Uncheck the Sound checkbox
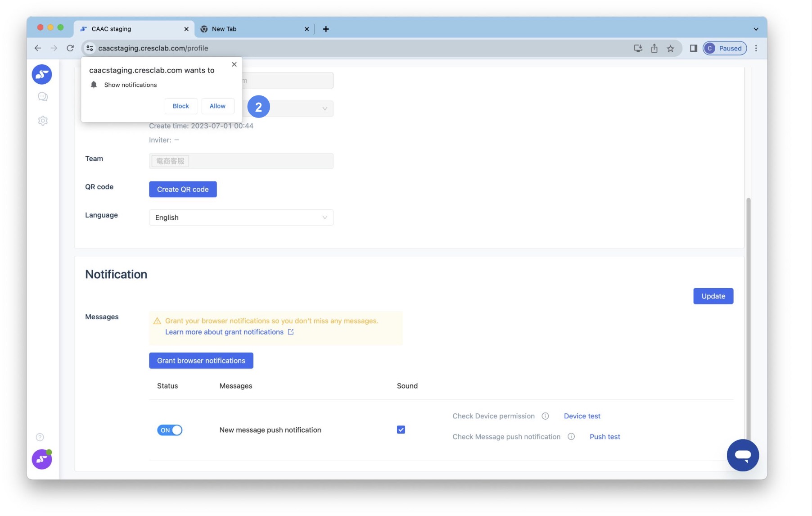The width and height of the screenshot is (812, 516). [401, 430]
